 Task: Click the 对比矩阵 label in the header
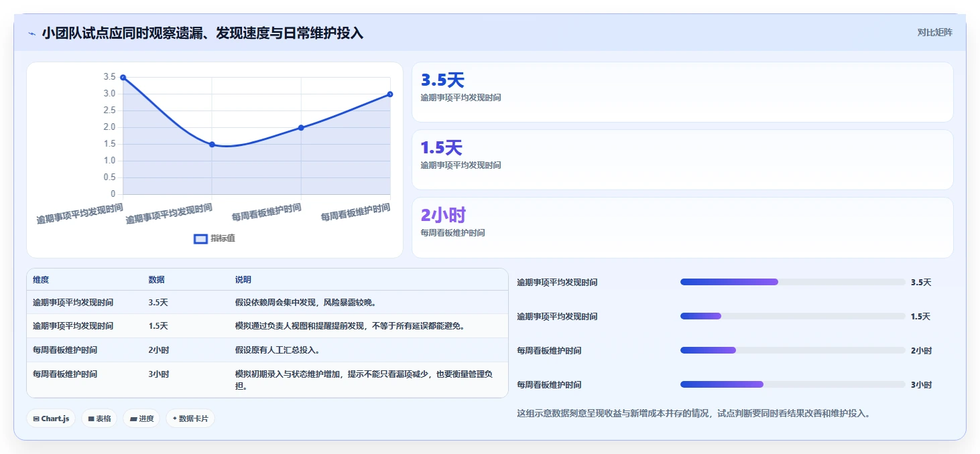click(x=934, y=32)
